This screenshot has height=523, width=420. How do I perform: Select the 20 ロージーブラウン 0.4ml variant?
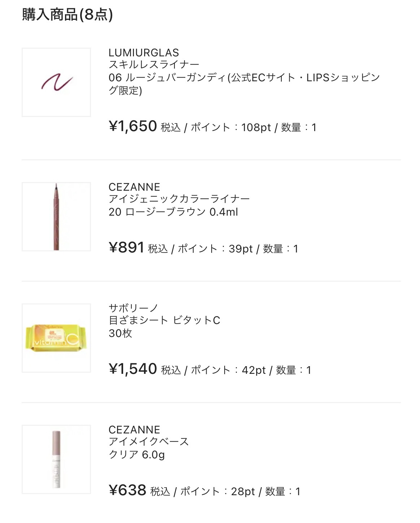tap(173, 212)
